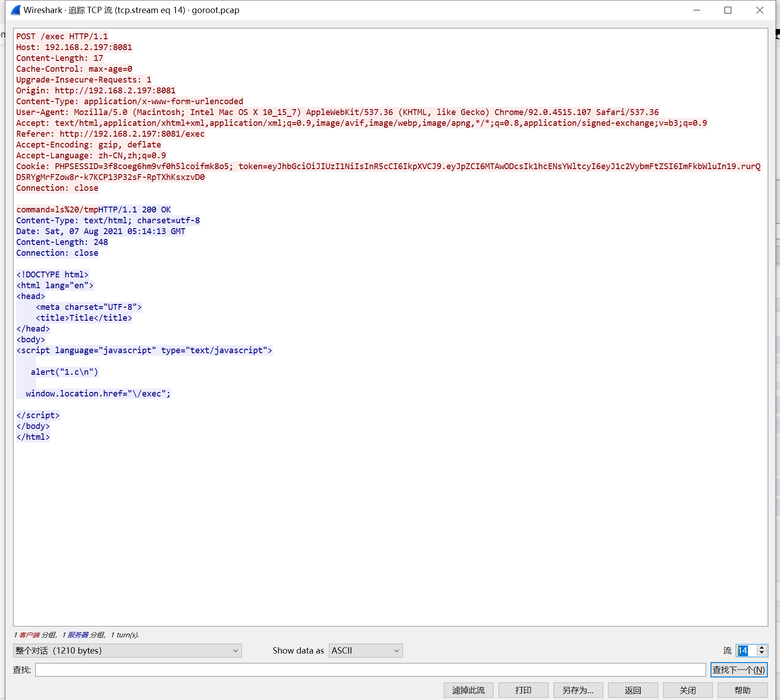Click the 'Accept-Encoding: gzip, deflate' header
Screen dimensions: 780x700
88,145
